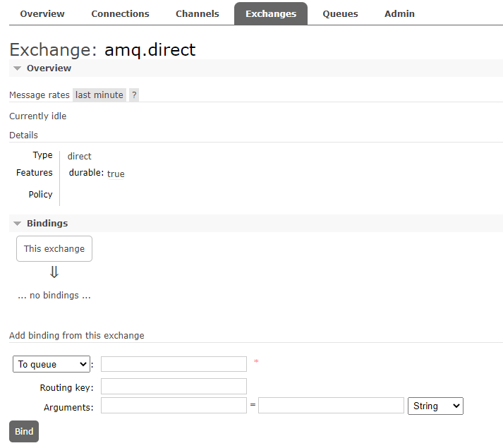Image resolution: width=503 pixels, height=448 pixels.
Task: Open the Queues tab
Action: click(340, 14)
